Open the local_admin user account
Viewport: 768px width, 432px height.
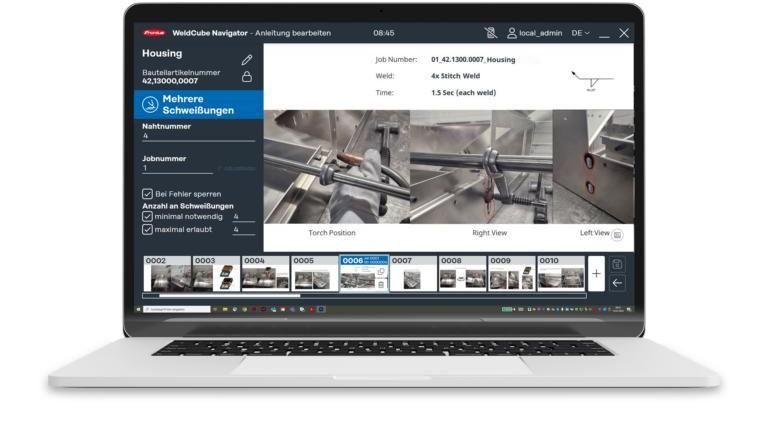534,33
